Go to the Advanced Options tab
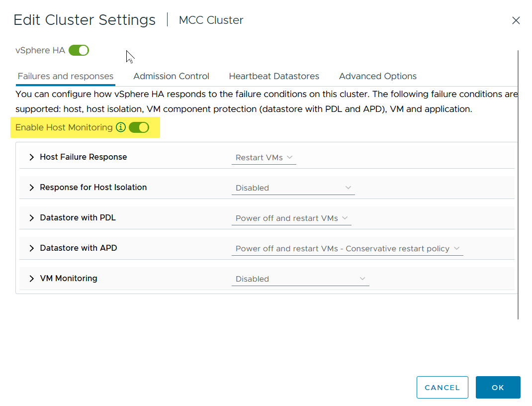The width and height of the screenshot is (532, 406). tap(378, 76)
